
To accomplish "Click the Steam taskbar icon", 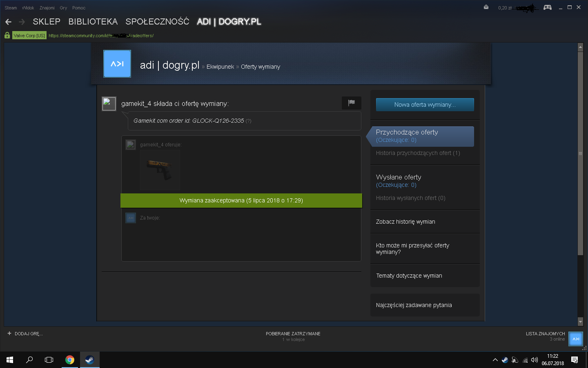I will 89,360.
